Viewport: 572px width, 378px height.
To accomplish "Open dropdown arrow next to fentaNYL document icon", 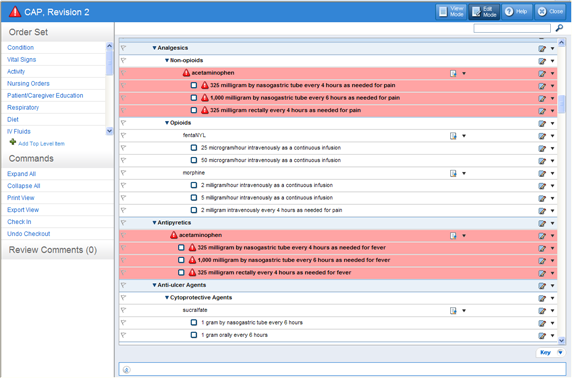I will (x=464, y=136).
